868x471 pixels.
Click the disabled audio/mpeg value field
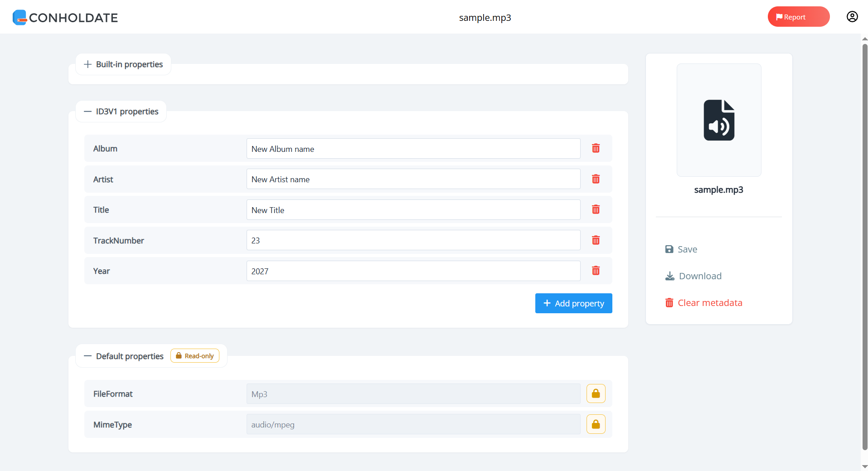click(x=413, y=424)
